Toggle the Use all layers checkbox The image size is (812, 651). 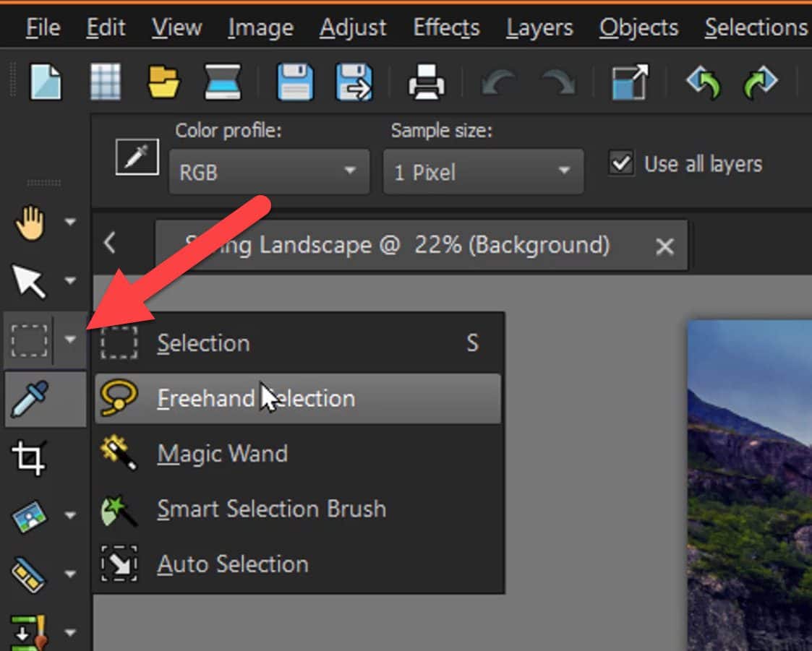click(x=620, y=163)
